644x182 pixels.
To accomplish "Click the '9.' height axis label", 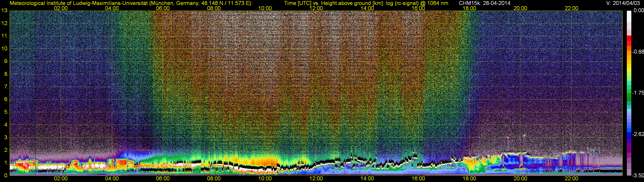I will click(6, 61).
